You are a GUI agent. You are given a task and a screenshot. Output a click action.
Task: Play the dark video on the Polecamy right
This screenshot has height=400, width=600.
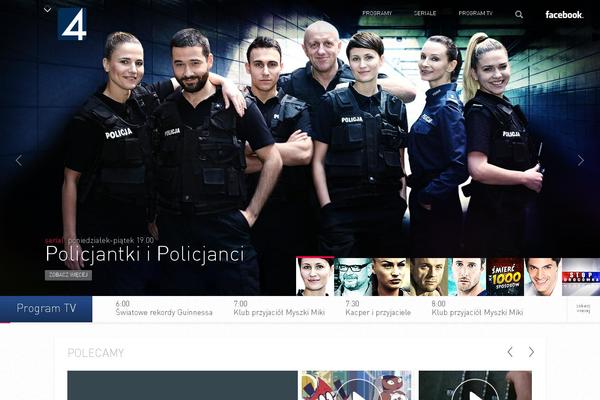[475, 385]
